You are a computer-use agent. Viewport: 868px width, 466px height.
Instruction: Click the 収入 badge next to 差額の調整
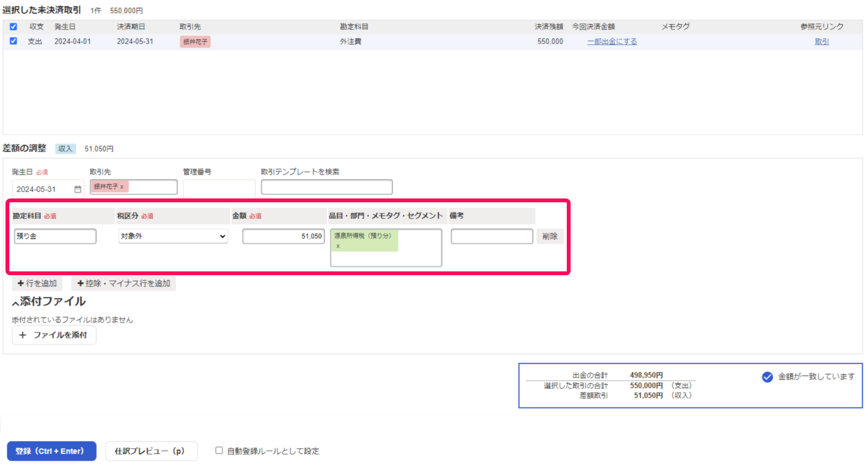pos(65,149)
